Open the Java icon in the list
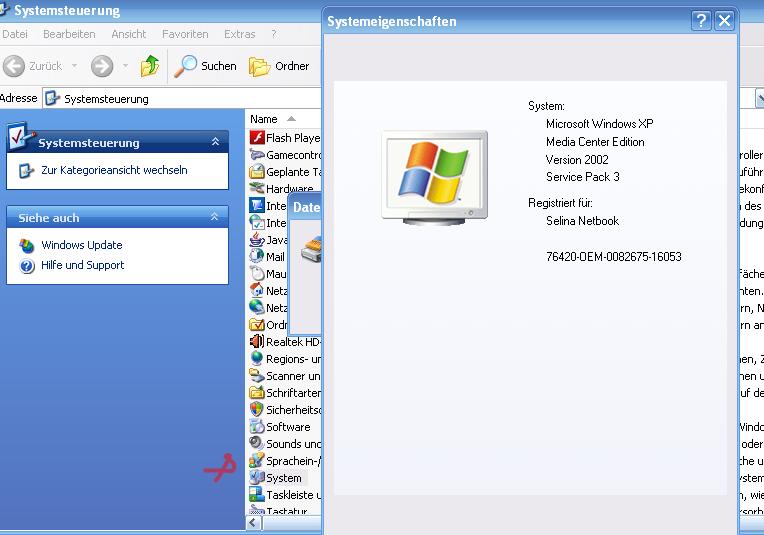Screen dimensions: 764x535 [x=257, y=240]
